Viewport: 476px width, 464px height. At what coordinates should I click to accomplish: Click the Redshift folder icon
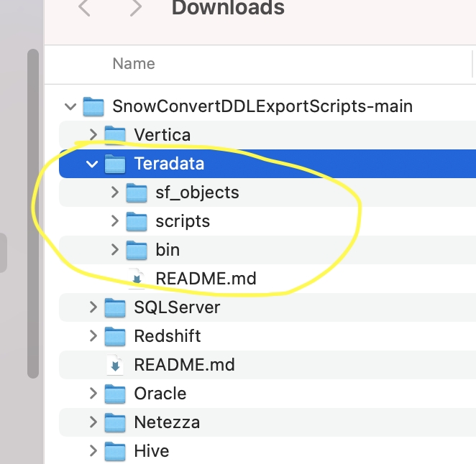pos(115,336)
